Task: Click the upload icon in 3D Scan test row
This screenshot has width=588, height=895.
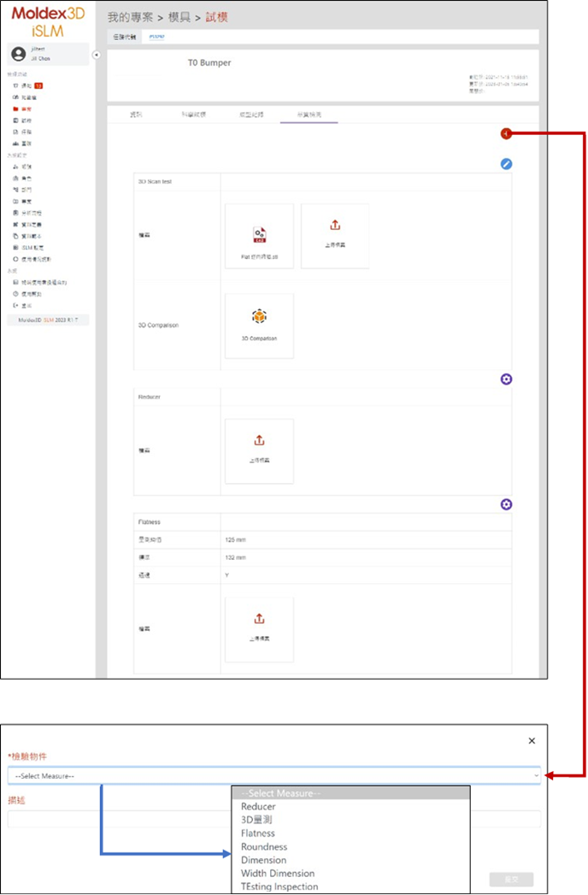Action: [335, 226]
